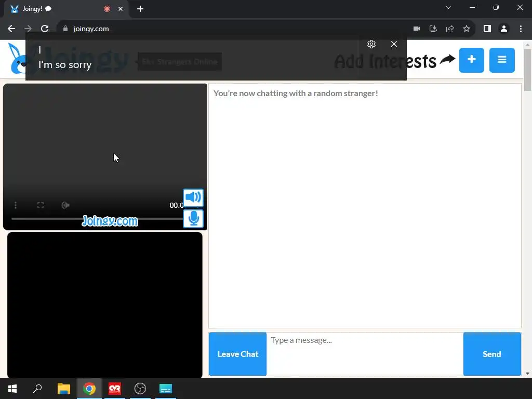Reload the joingy.com page
The width and height of the screenshot is (532, 399).
pyautogui.click(x=45, y=29)
